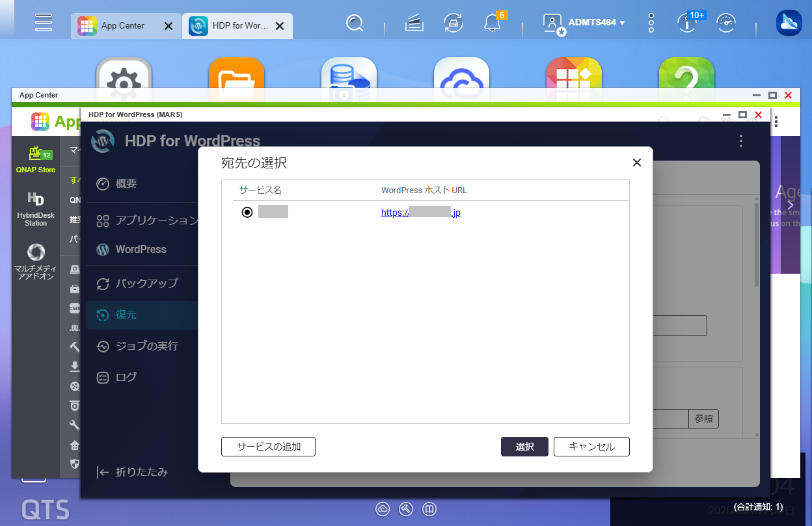The image size is (812, 526).
Task: Collapse sidebar with 折りたたみ
Action: pyautogui.click(x=132, y=472)
